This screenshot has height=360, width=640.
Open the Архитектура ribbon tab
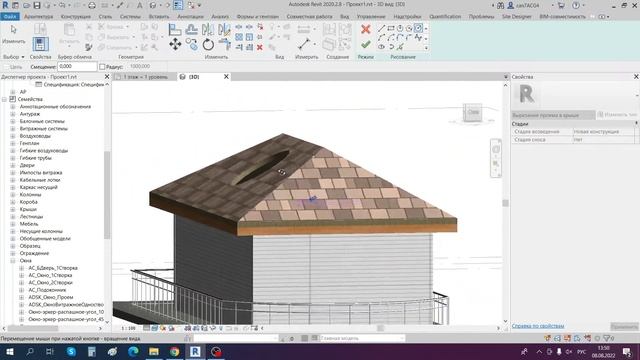click(x=39, y=17)
